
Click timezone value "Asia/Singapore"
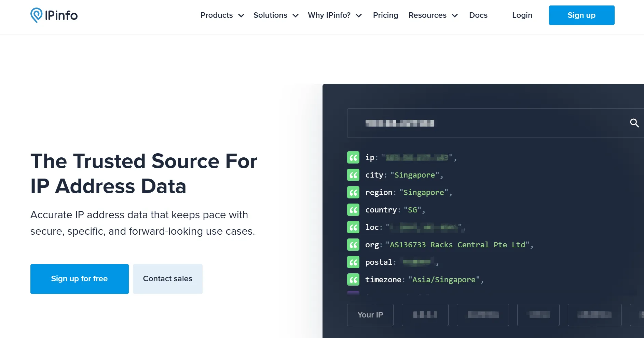pyautogui.click(x=444, y=280)
